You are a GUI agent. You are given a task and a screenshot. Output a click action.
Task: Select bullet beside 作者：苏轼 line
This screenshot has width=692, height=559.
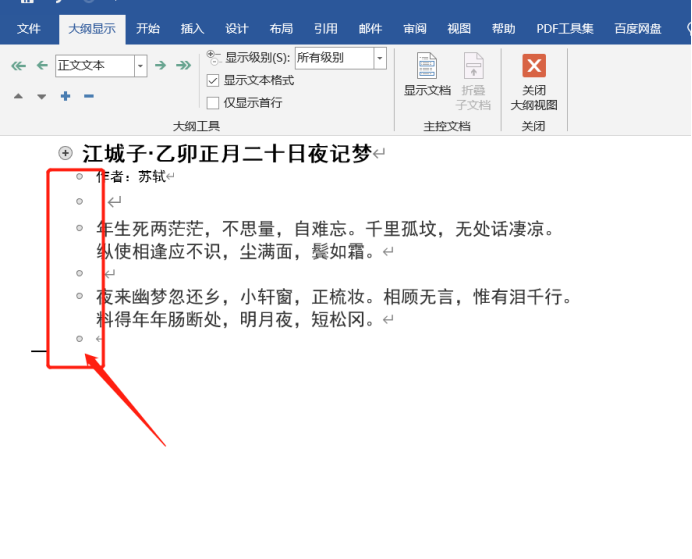tap(79, 176)
